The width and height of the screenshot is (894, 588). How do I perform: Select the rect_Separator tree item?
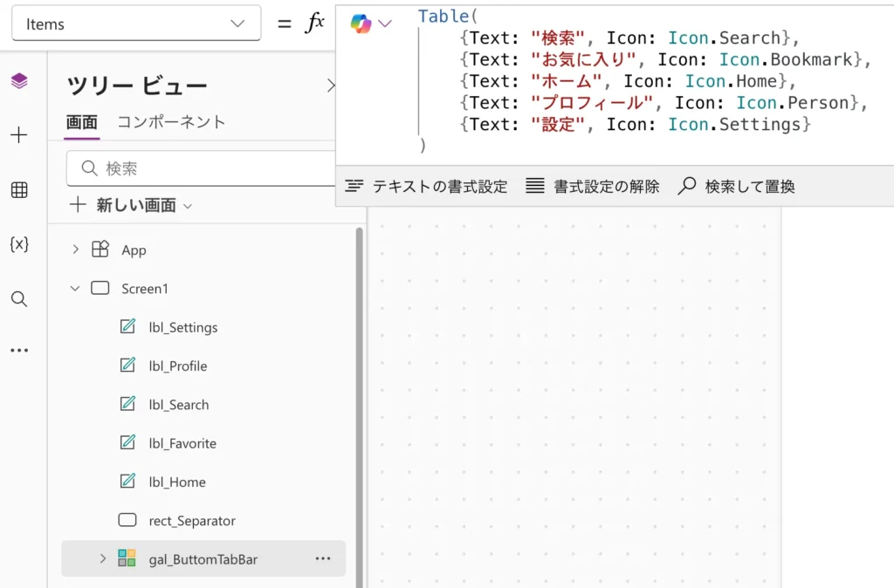coord(203,521)
